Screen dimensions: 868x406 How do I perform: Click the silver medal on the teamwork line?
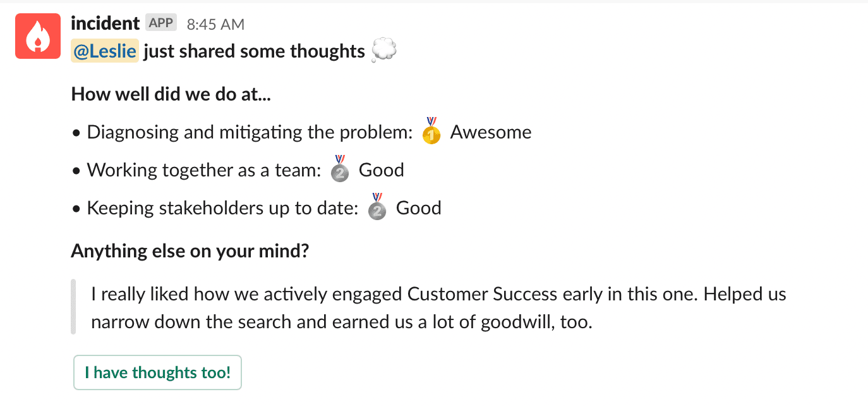pyautogui.click(x=340, y=169)
